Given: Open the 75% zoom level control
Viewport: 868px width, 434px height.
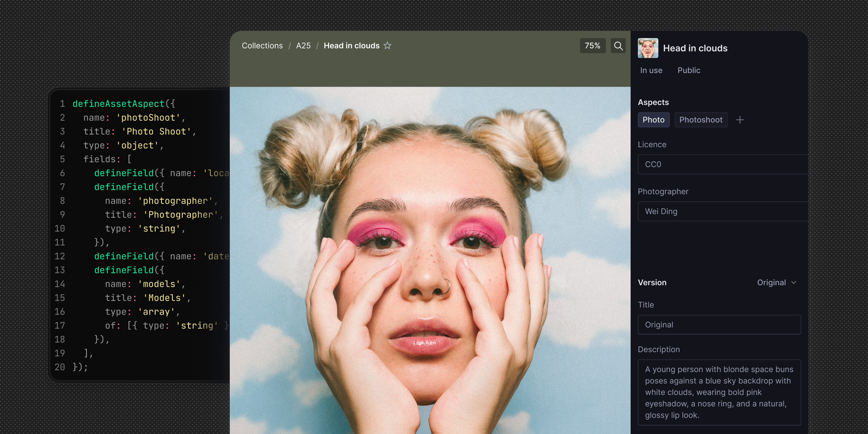Looking at the screenshot, I should click(x=592, y=46).
